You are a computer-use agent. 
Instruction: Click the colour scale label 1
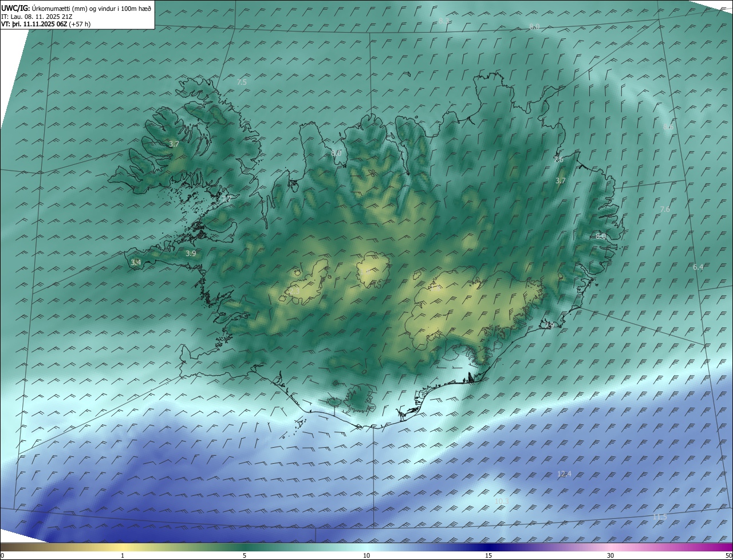(x=123, y=555)
